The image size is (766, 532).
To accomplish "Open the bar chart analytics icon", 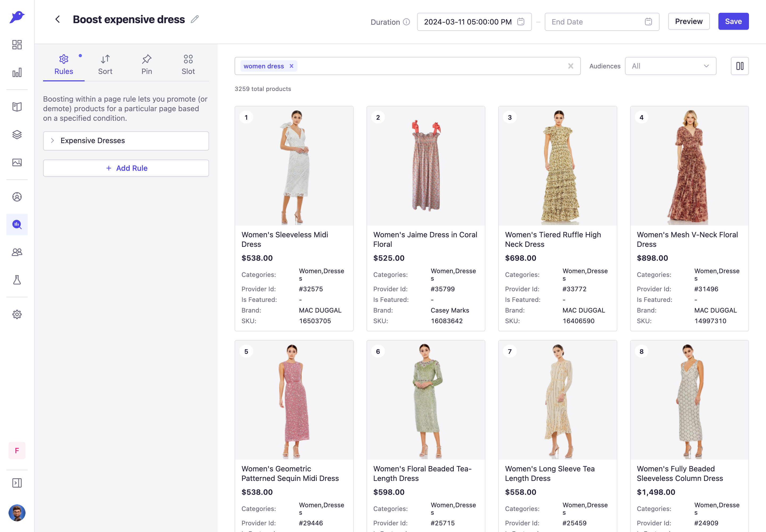I will pyautogui.click(x=17, y=72).
